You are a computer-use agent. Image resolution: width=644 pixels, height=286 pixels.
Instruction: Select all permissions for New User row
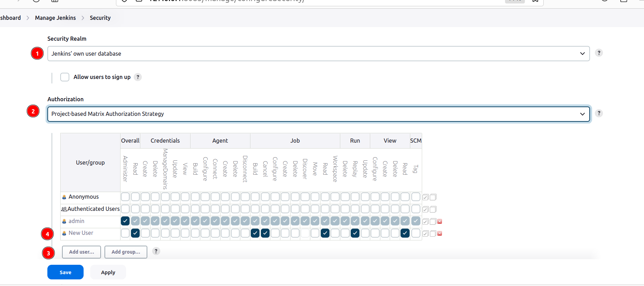tap(425, 233)
